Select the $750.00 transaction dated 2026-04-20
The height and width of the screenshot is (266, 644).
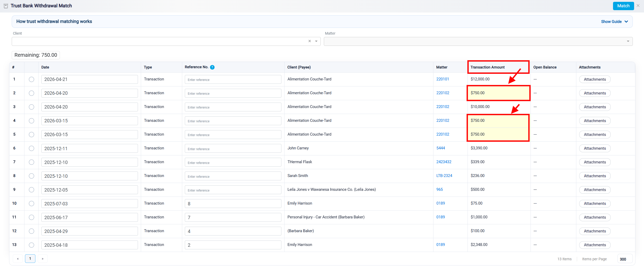(31, 93)
